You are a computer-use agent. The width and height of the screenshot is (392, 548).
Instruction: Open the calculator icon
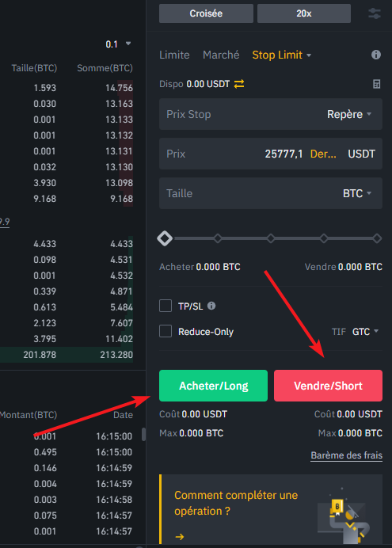tap(376, 84)
